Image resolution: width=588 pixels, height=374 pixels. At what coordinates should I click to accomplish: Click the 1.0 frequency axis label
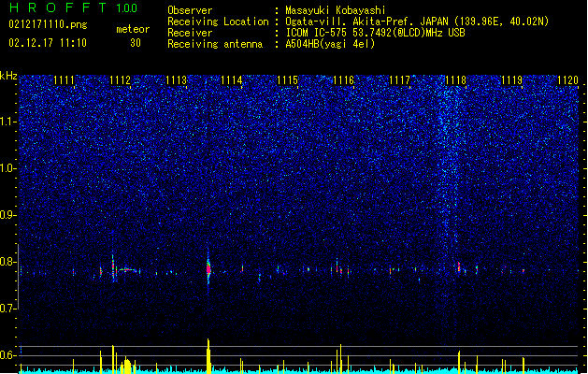8,168
